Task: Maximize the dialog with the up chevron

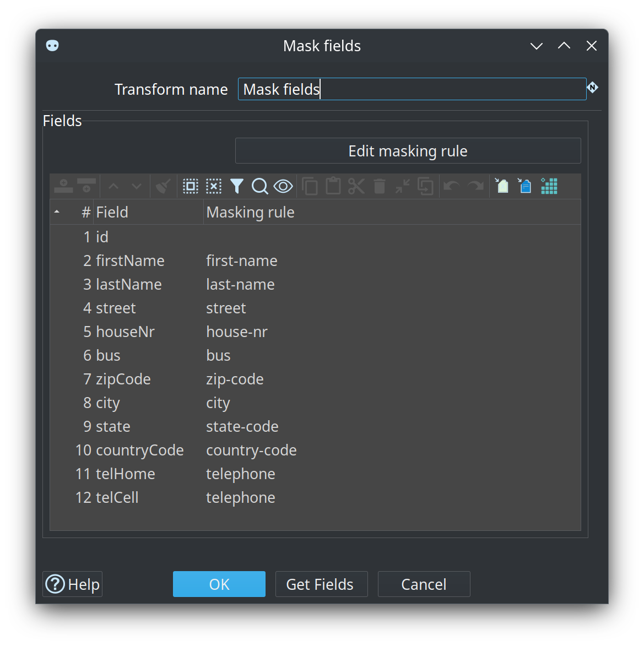Action: (564, 46)
